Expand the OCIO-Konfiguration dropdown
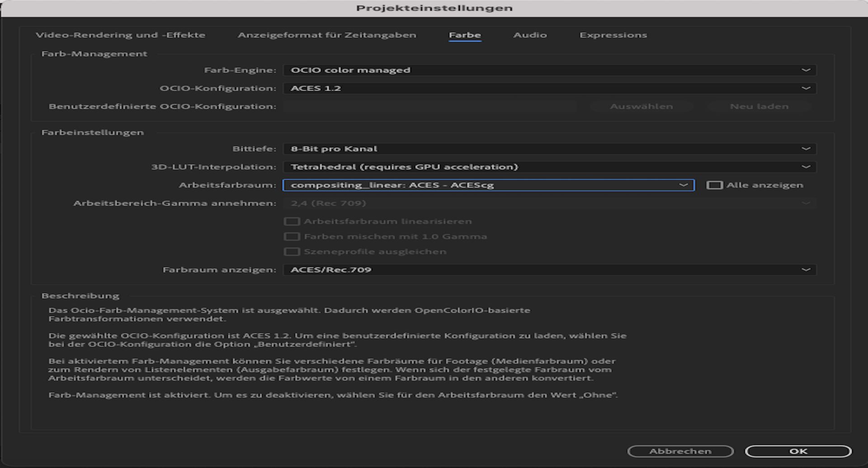868x468 pixels. pos(550,88)
